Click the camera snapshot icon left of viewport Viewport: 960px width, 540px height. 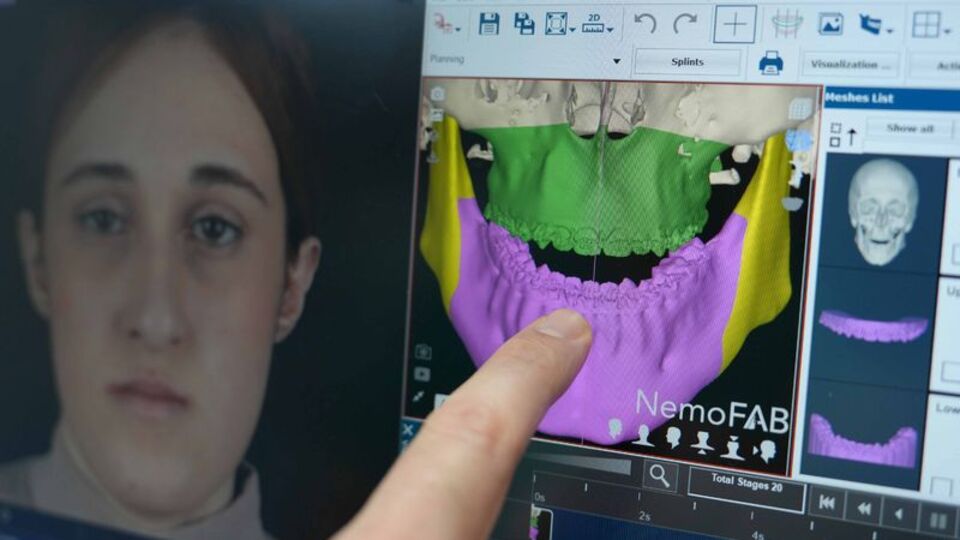[423, 352]
